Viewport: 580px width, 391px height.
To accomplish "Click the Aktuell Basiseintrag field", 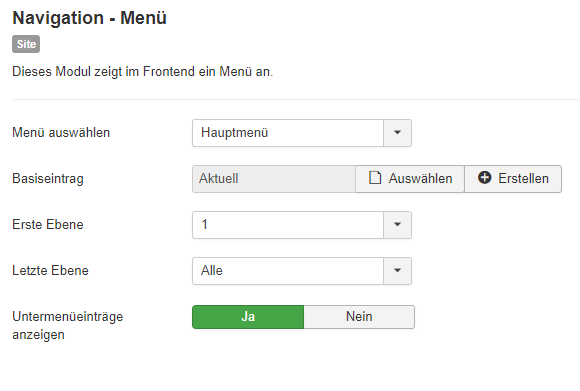I will 274,179.
